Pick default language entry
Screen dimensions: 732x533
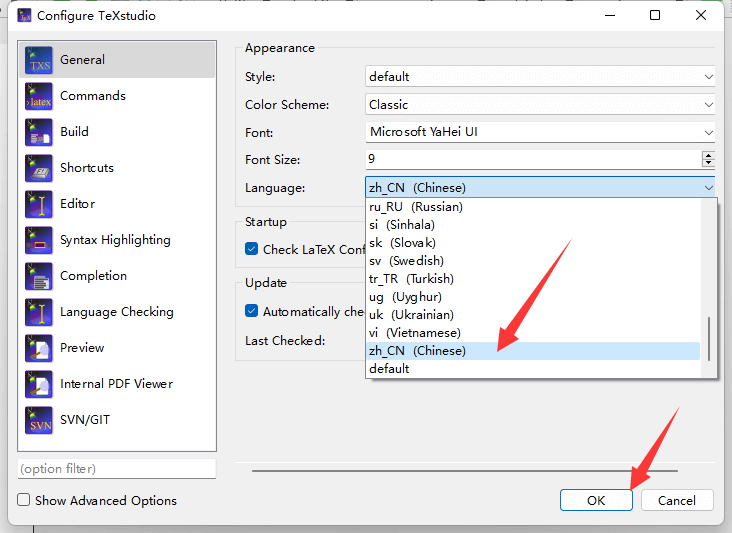coord(533,369)
